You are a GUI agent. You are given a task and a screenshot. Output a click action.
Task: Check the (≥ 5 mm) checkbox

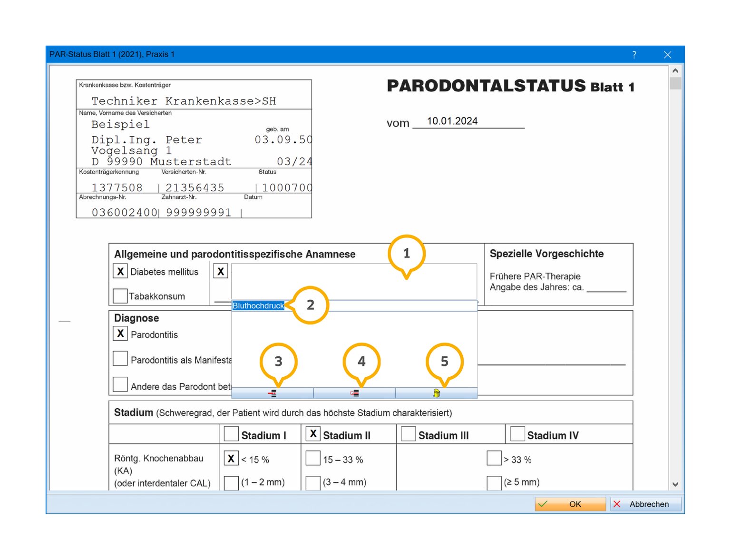coord(494,482)
